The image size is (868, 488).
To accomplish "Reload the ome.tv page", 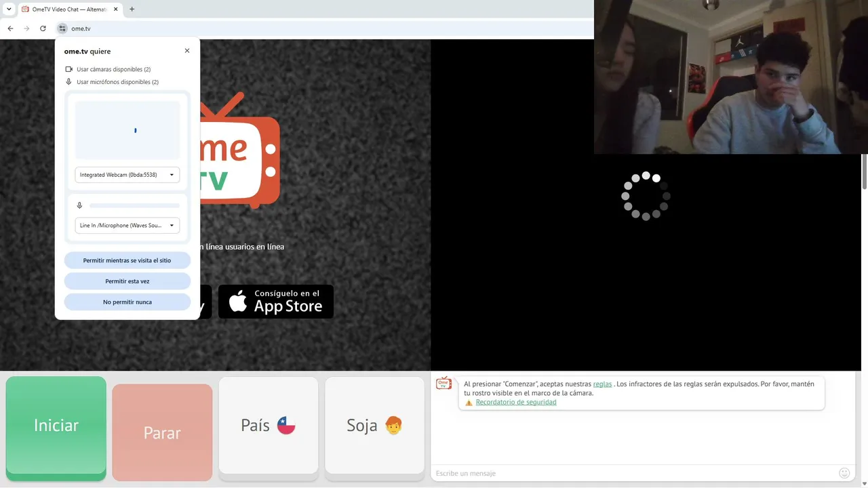I will click(x=43, y=28).
